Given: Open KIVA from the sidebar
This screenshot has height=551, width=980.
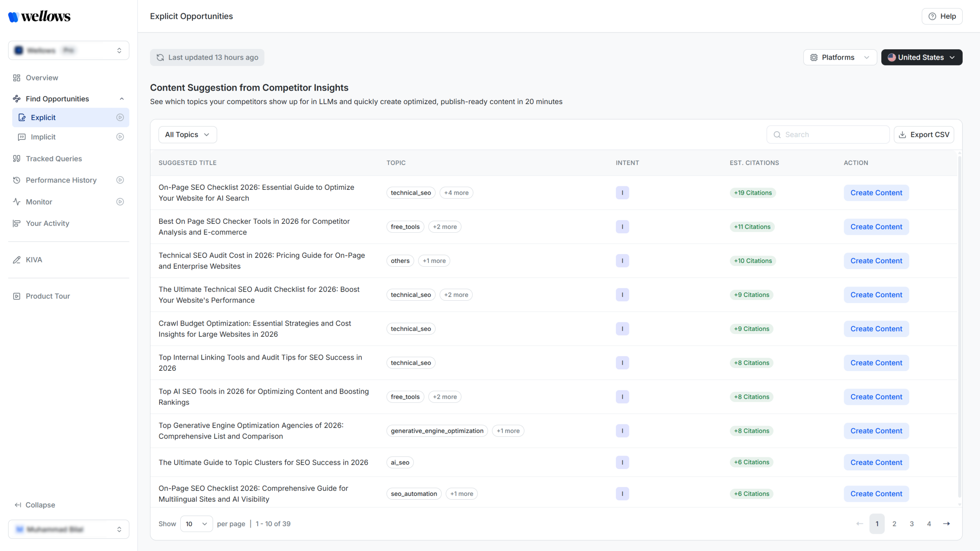Looking at the screenshot, I should click(x=34, y=260).
